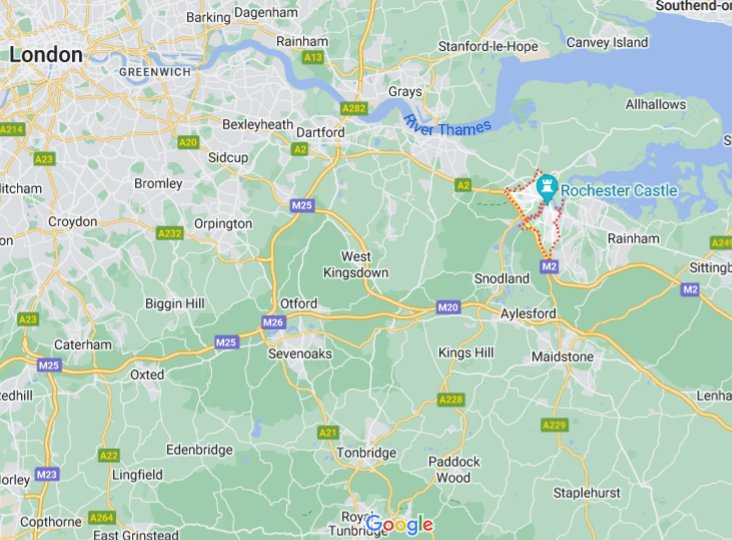This screenshot has height=540, width=732.
Task: Click the A228 road shield below Kings Hill
Action: [x=451, y=400]
